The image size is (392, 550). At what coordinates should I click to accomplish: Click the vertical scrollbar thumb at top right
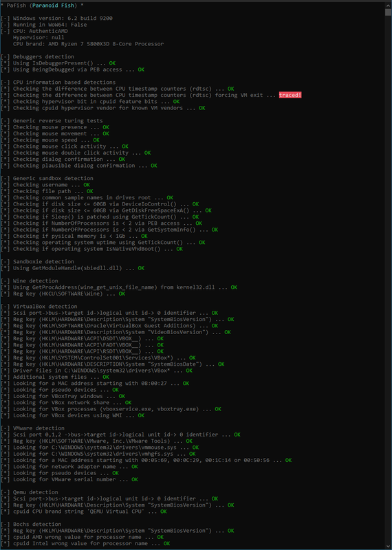click(388, 12)
